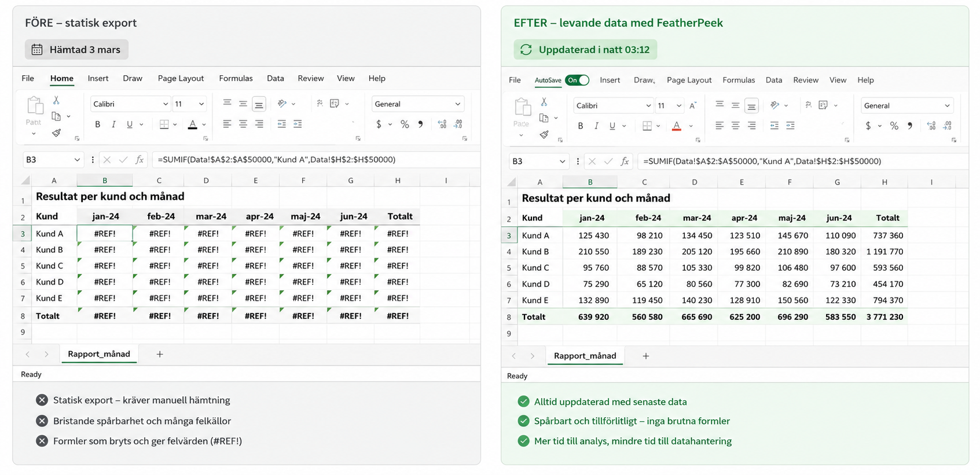Click the Uppdaterad i natt 03:12 badge
The width and height of the screenshot is (980, 475).
click(x=585, y=50)
